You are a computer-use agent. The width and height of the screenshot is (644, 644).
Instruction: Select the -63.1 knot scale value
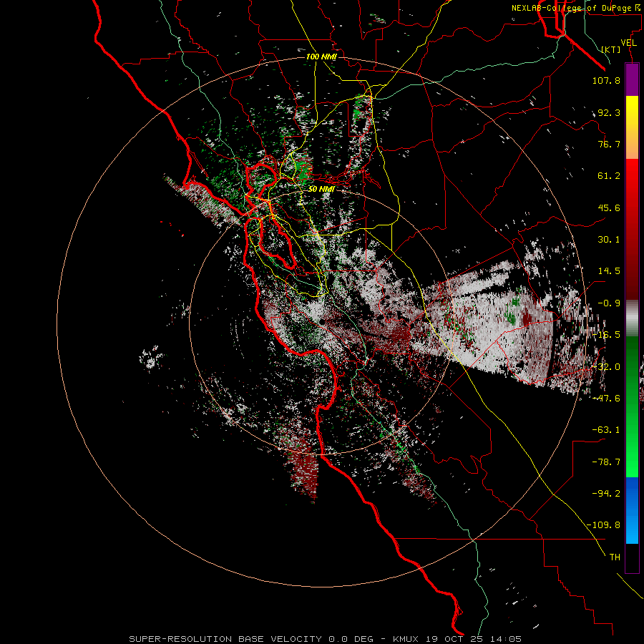[606, 430]
